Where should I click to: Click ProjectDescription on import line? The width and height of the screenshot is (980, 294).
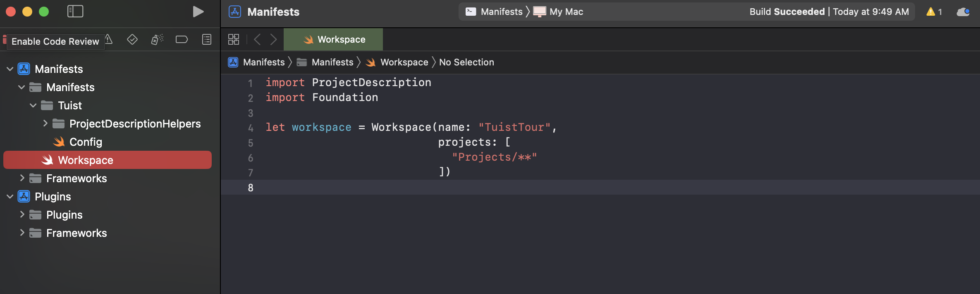(371, 82)
